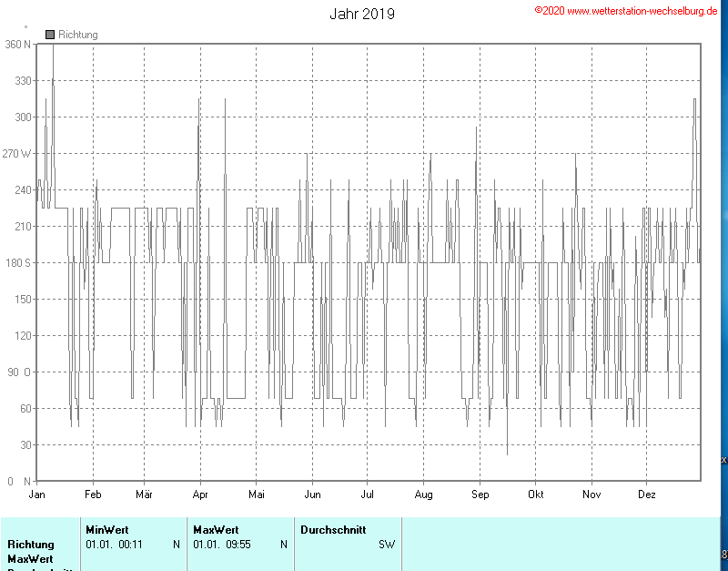Select the Jun month label
Screen dimensions: 728x571
(x=312, y=495)
